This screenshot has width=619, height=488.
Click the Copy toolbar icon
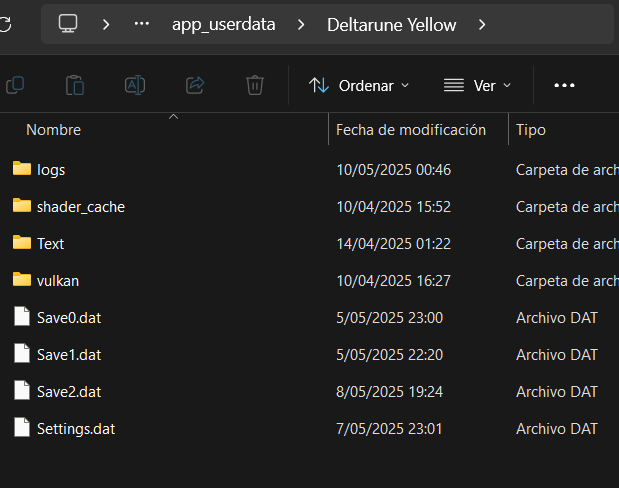click(x=15, y=85)
